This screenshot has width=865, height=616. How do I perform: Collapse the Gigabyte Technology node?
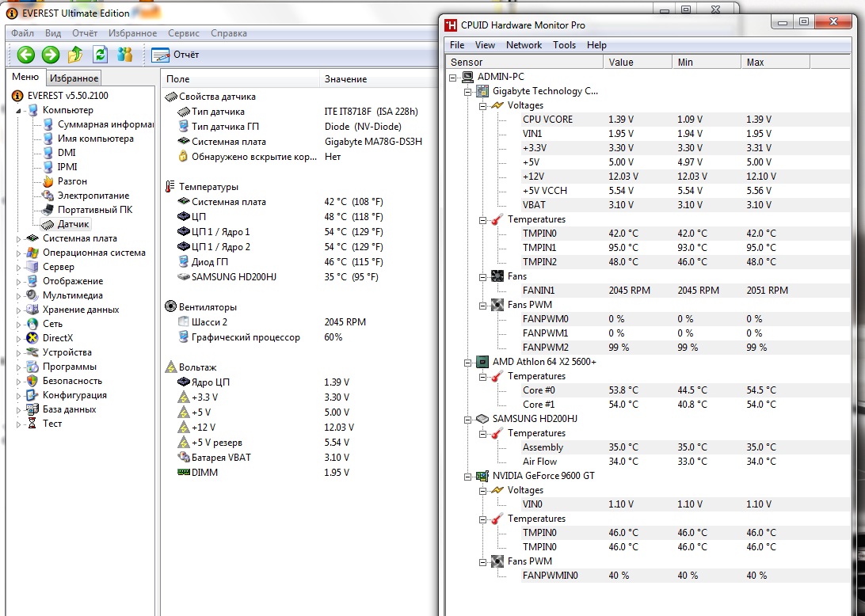coord(468,92)
